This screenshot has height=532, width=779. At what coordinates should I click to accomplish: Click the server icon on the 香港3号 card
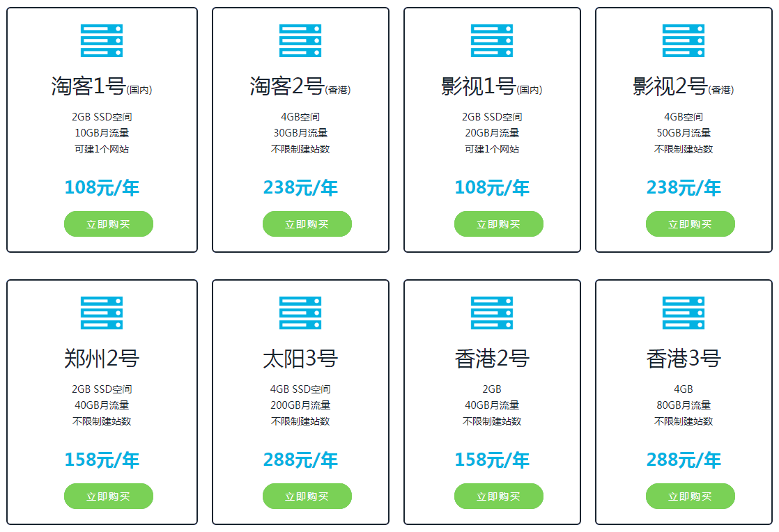(x=684, y=313)
